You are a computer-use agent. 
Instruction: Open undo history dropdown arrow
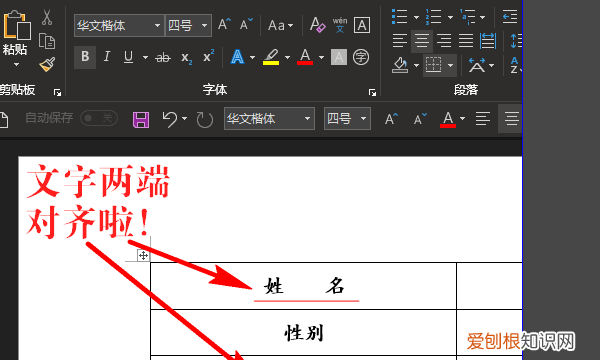(x=184, y=119)
